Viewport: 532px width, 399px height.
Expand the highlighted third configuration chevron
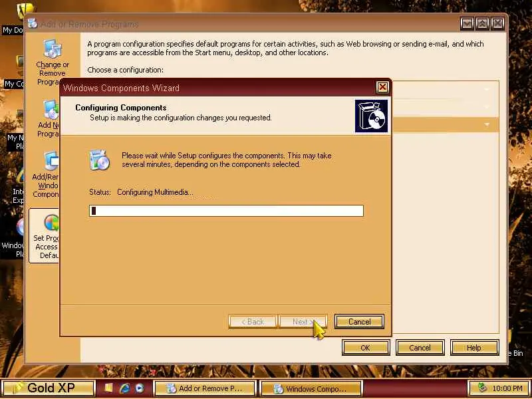[x=487, y=125]
